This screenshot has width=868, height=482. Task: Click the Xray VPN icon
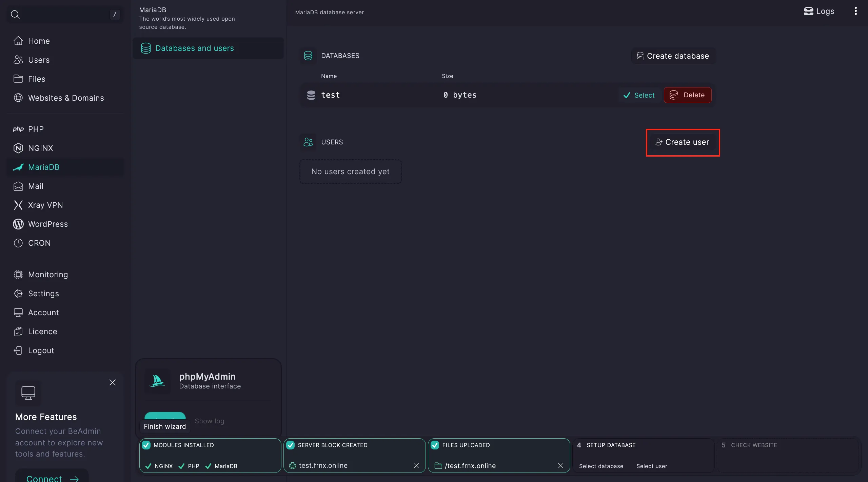pos(18,205)
